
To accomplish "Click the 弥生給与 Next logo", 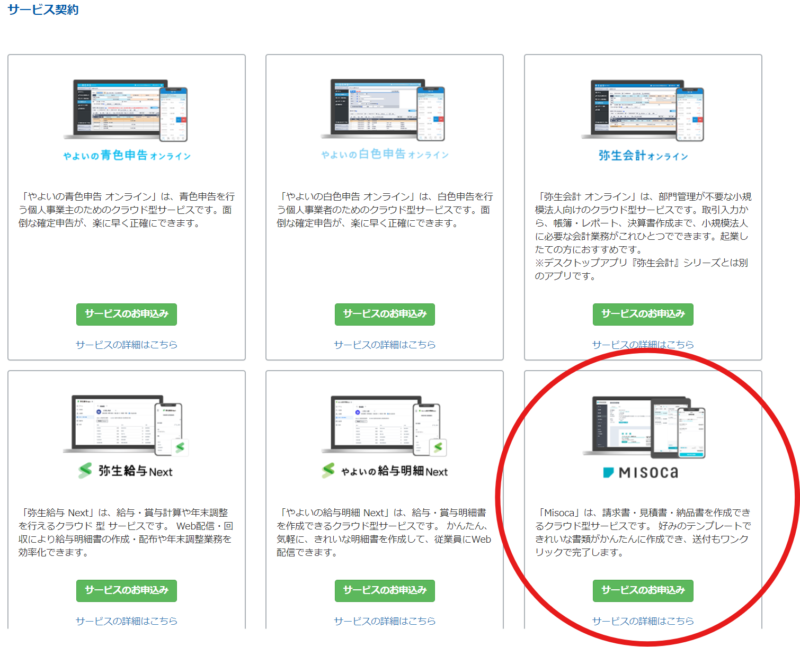I will 126,470.
